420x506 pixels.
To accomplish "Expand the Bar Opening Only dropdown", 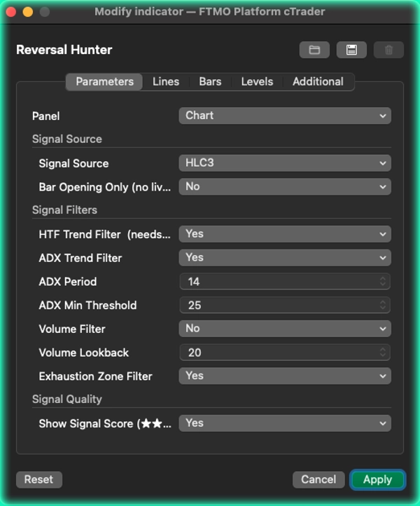I will (x=285, y=186).
